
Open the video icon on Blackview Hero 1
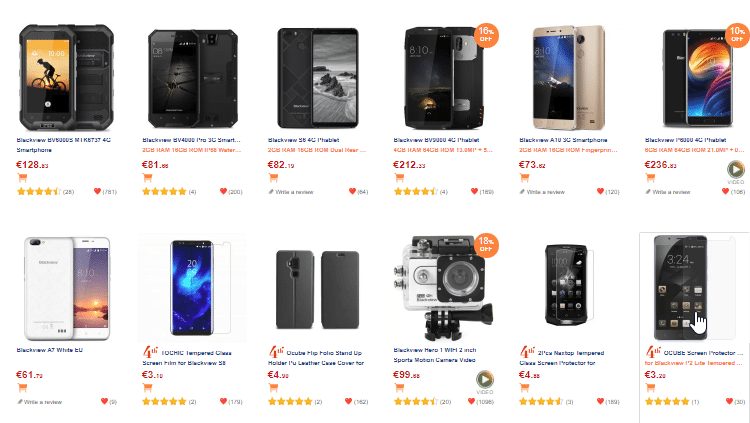click(484, 380)
